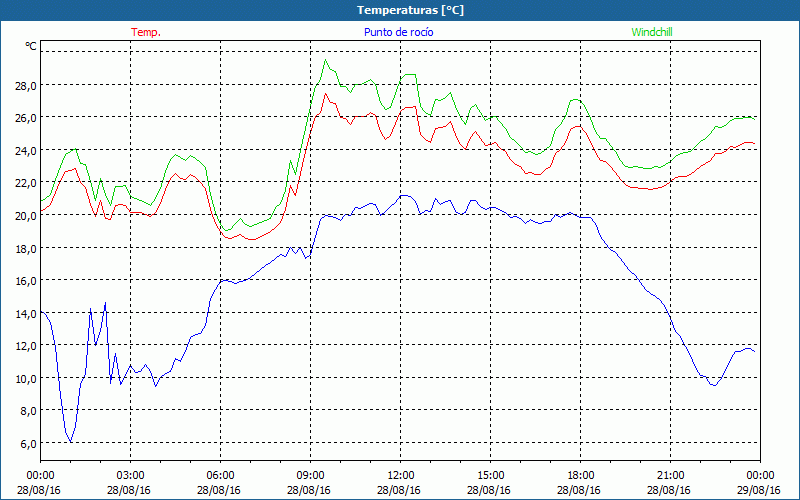800x500 pixels.
Task: Click the 22,0 y-axis value
Action: click(25, 183)
